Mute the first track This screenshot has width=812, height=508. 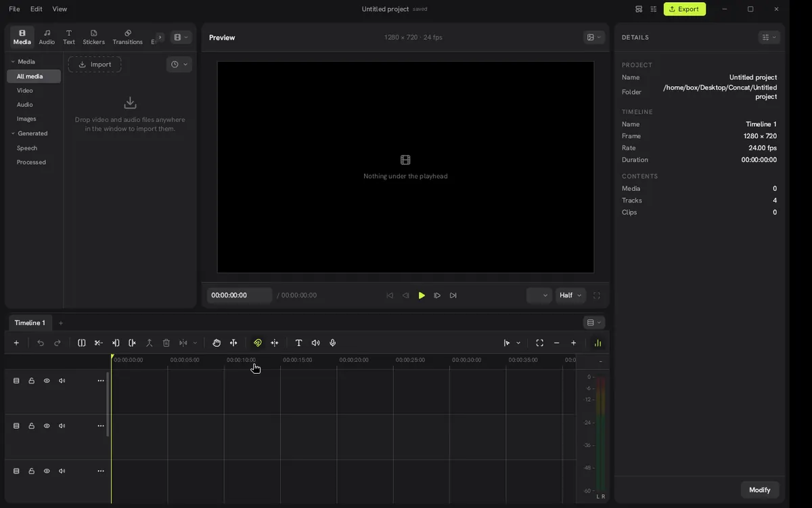click(62, 381)
